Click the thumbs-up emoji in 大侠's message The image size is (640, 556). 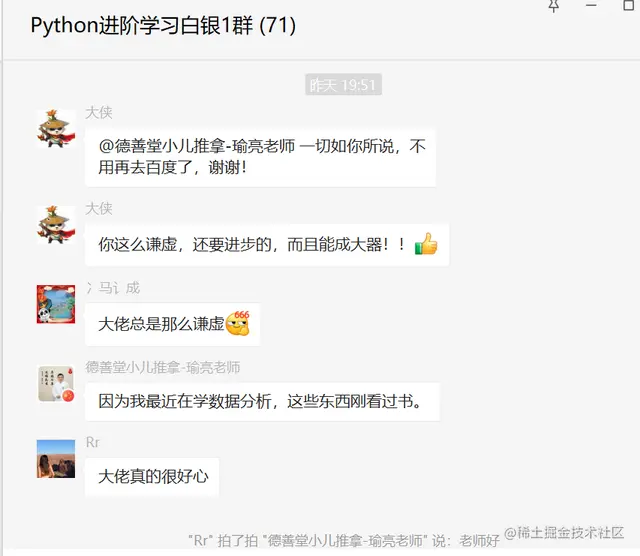coord(426,244)
